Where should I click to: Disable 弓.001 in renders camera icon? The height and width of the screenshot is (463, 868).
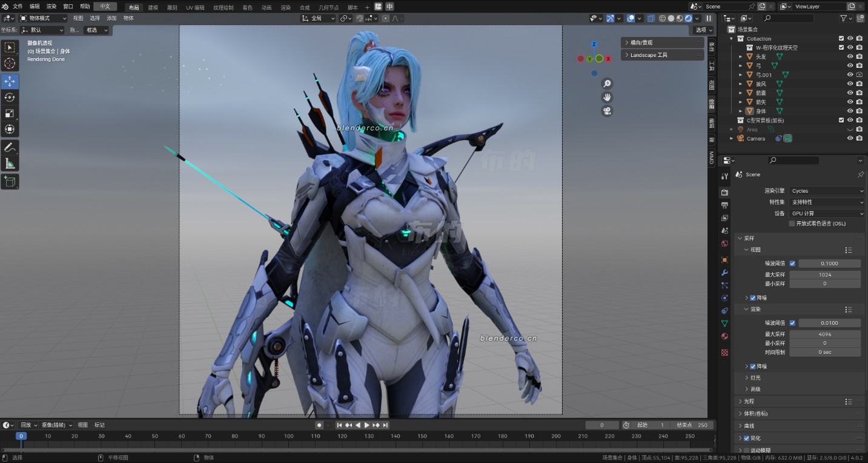859,75
